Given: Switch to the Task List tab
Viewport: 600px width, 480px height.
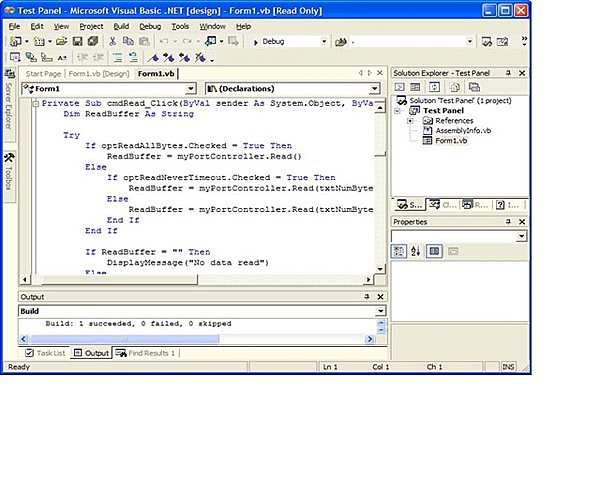Looking at the screenshot, I should click(x=45, y=353).
